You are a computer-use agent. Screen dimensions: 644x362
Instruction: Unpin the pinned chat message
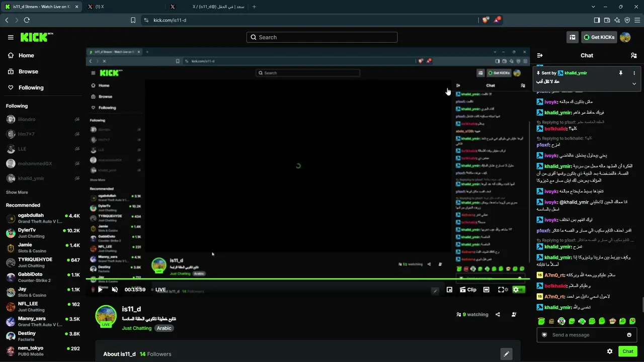click(x=620, y=73)
